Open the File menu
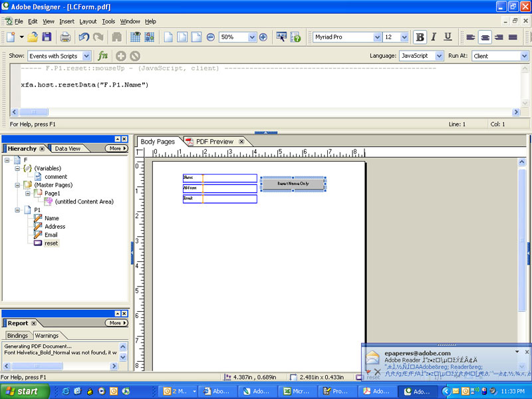 [19, 21]
